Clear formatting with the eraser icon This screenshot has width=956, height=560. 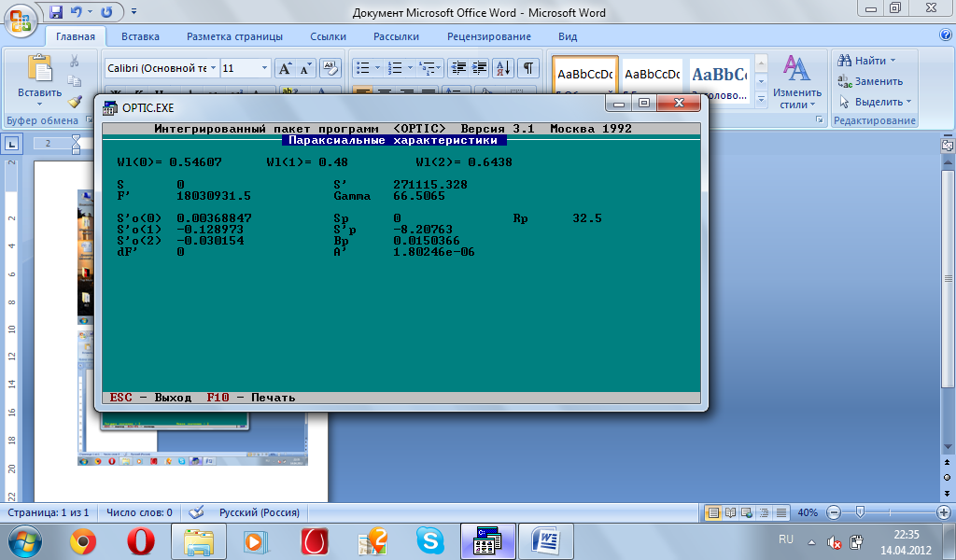(x=330, y=68)
